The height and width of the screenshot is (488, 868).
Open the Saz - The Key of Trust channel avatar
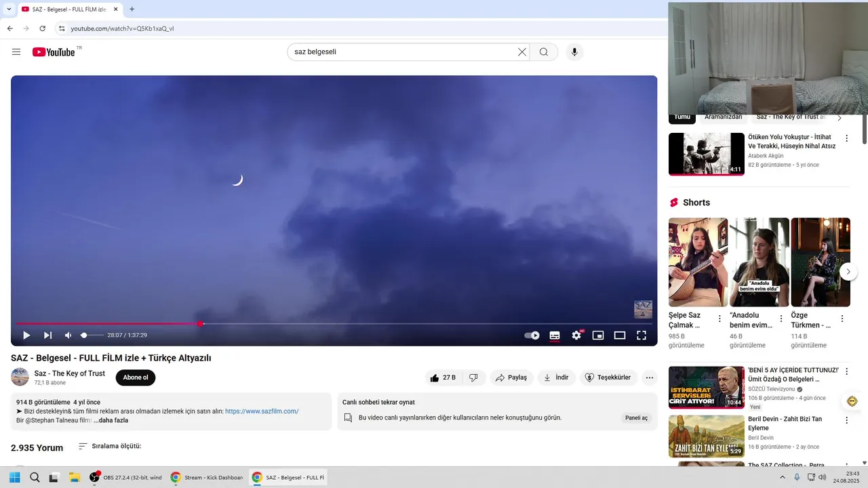click(x=20, y=378)
